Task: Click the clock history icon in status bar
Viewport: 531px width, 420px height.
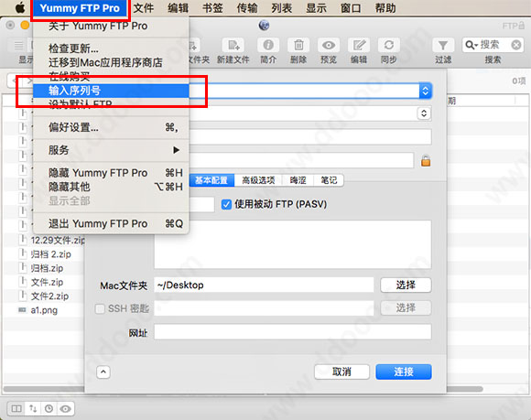Action: 49,408
